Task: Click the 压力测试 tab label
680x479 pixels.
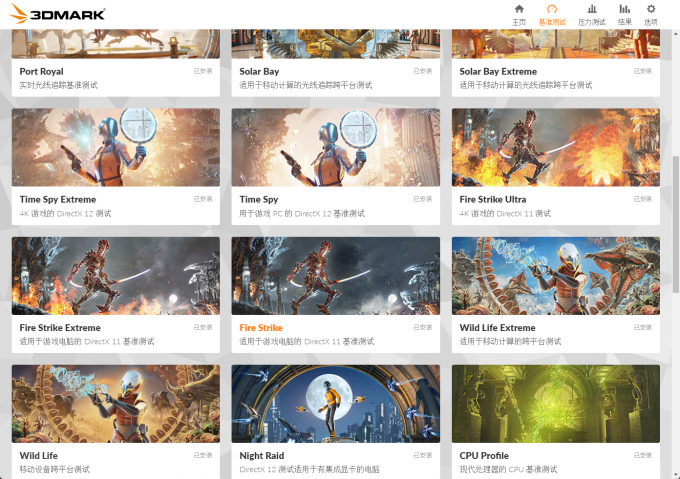Action: 592,22
